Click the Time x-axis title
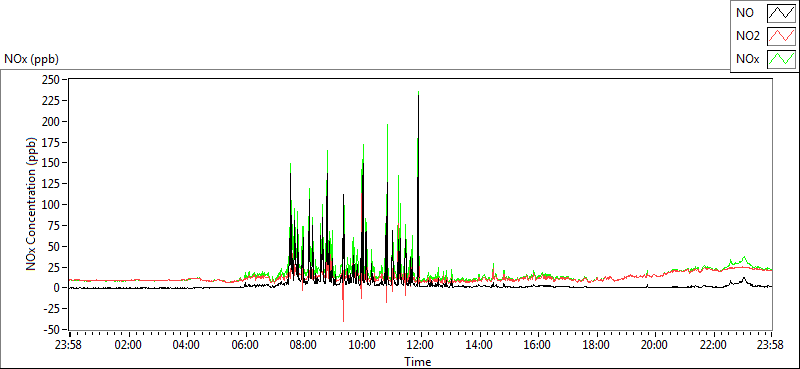This screenshot has width=800, height=369. coord(418,362)
